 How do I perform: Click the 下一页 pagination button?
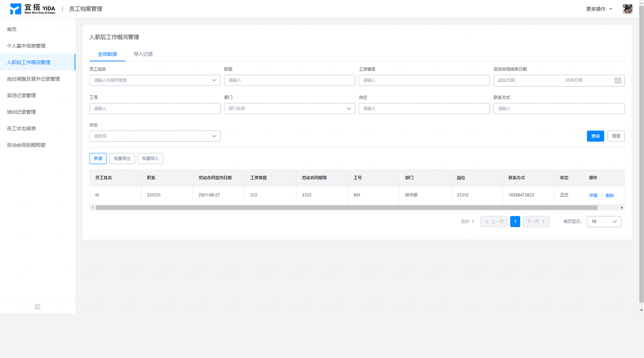(x=536, y=222)
